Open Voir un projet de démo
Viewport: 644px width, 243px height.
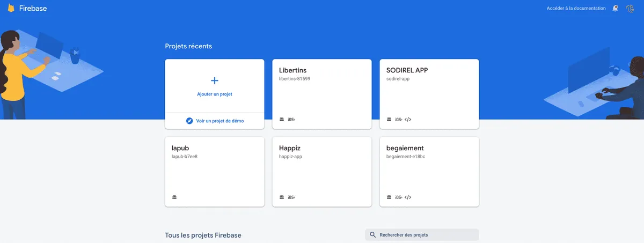pos(220,121)
